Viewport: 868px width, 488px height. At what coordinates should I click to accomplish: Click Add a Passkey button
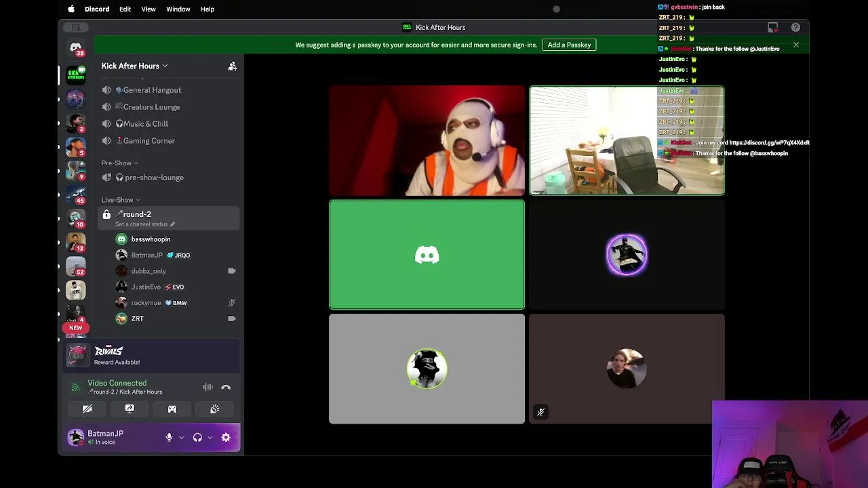569,45
